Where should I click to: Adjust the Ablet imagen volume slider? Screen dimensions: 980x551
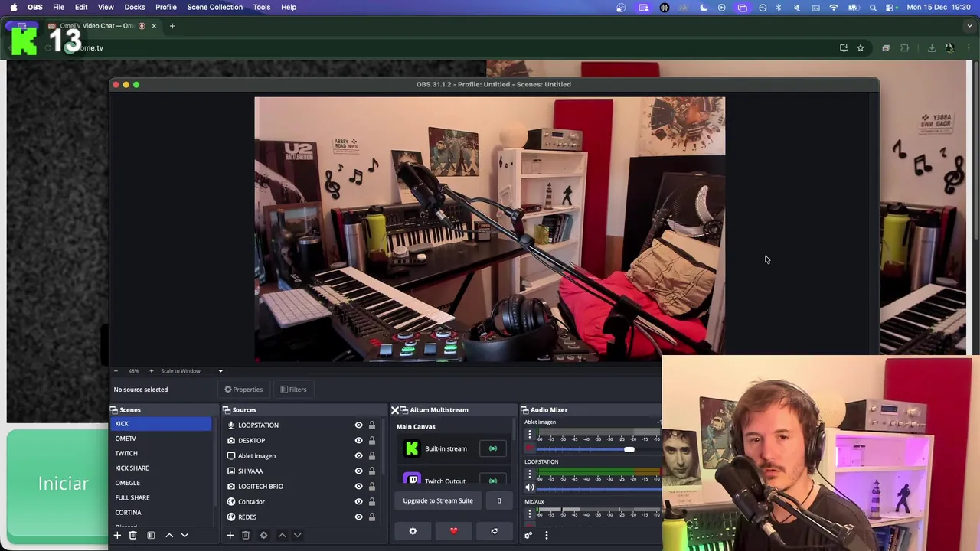coord(629,449)
